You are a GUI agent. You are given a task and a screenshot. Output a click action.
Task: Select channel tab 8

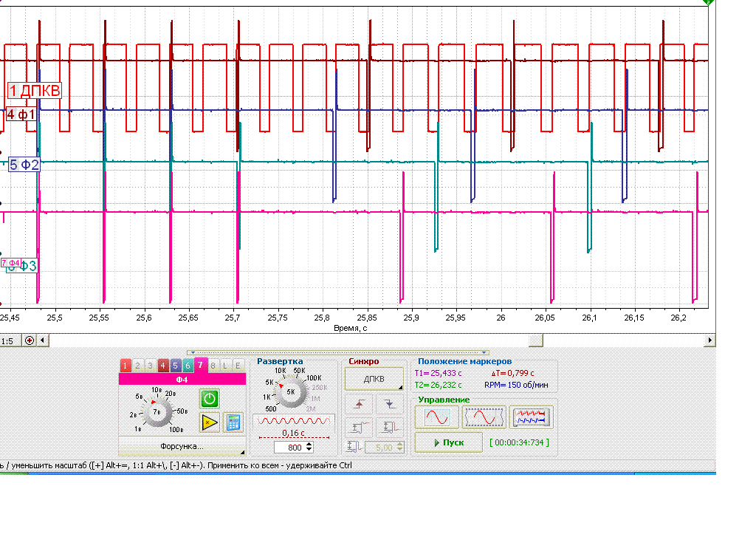coord(213,366)
